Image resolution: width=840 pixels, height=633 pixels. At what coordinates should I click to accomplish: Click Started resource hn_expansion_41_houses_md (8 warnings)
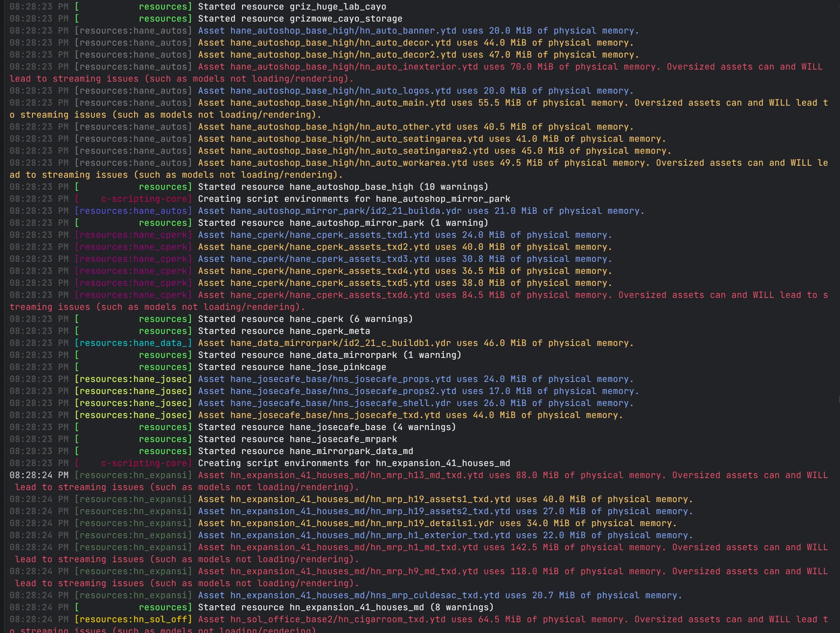click(252, 607)
